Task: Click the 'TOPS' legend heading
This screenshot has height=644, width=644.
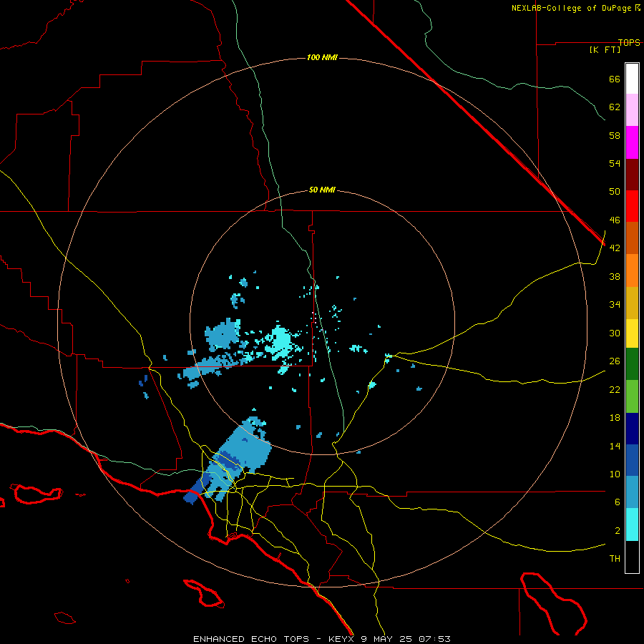Action: (629, 42)
